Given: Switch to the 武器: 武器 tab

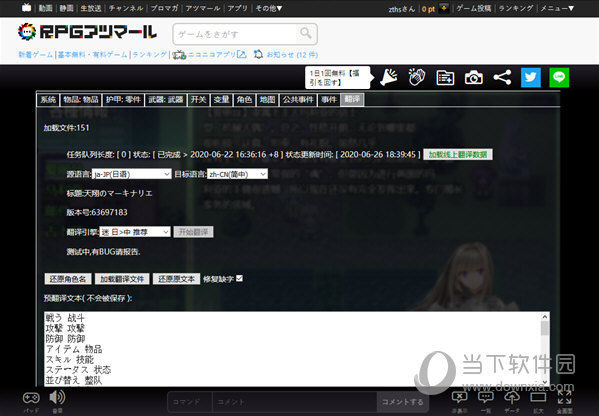Looking at the screenshot, I should 166,100.
